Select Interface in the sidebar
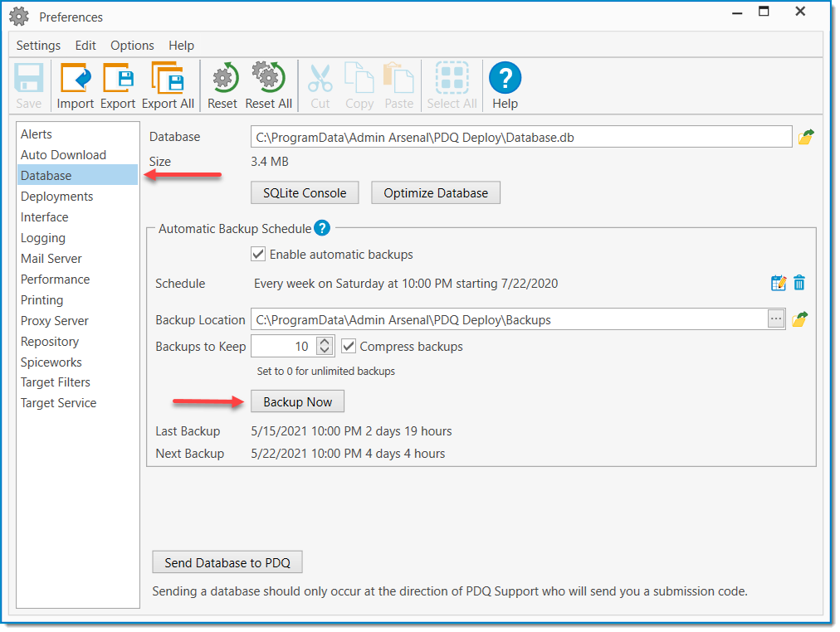Viewport: 840px width, 632px height. tap(78, 216)
